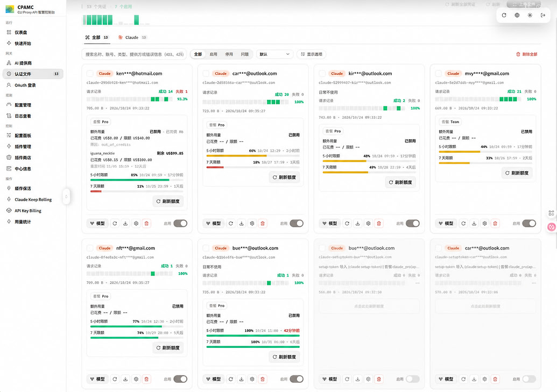Viewport: 557px width, 392px height.
Task: Tick the checkbox on the nft***@gmail.com card
Action: click(x=90, y=248)
